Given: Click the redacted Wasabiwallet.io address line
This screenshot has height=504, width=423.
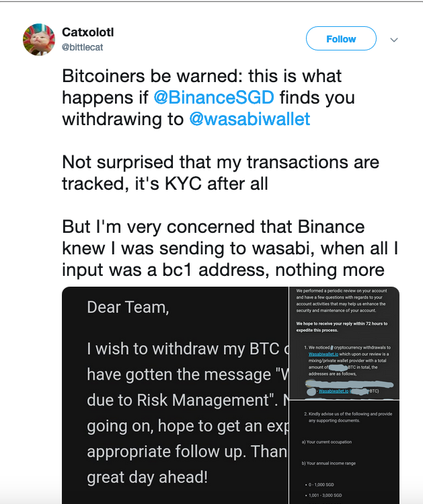Looking at the screenshot, I should (343, 391).
